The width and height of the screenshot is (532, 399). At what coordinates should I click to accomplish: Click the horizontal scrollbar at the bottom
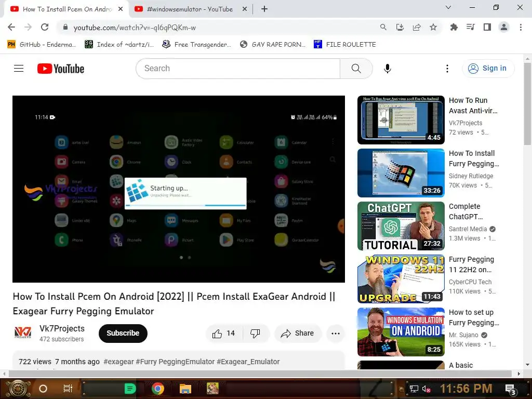(260, 374)
